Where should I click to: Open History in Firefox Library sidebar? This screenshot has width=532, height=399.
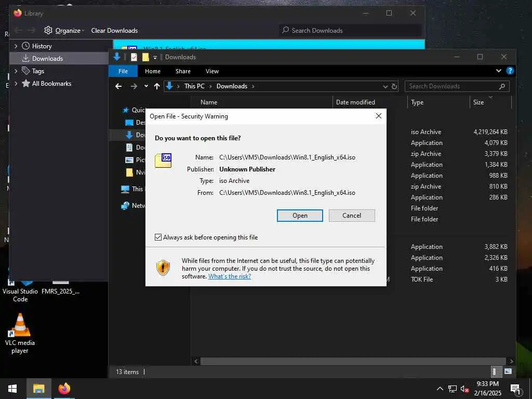(42, 46)
